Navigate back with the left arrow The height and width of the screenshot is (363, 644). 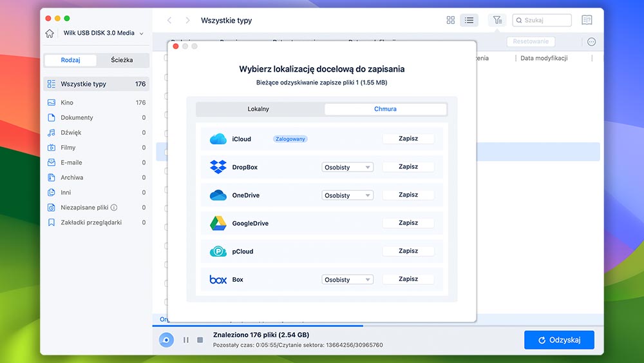point(169,20)
